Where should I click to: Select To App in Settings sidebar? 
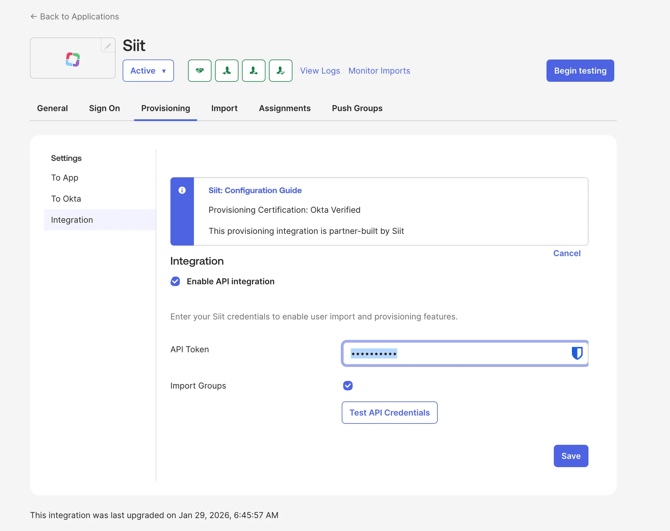65,178
